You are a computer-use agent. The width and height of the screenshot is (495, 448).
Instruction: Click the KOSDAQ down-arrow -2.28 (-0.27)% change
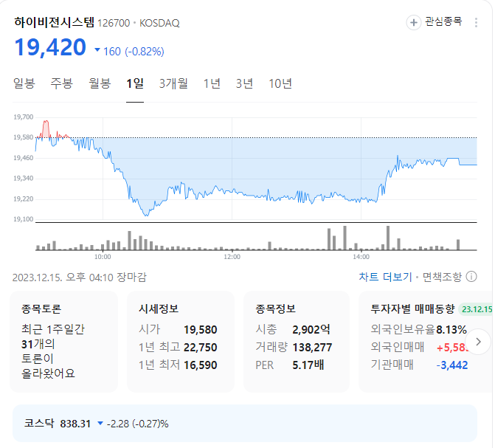(x=133, y=424)
